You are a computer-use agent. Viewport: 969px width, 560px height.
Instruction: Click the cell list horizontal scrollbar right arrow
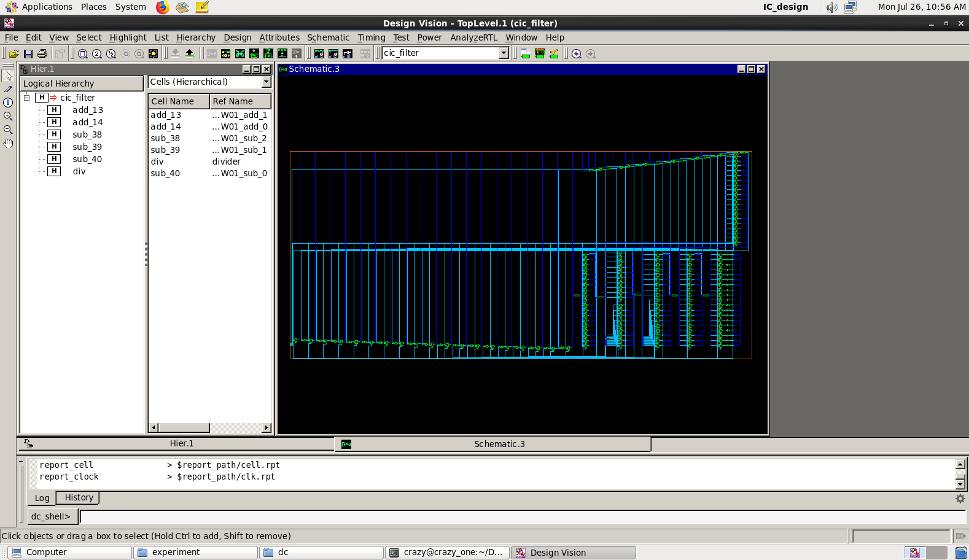267,428
